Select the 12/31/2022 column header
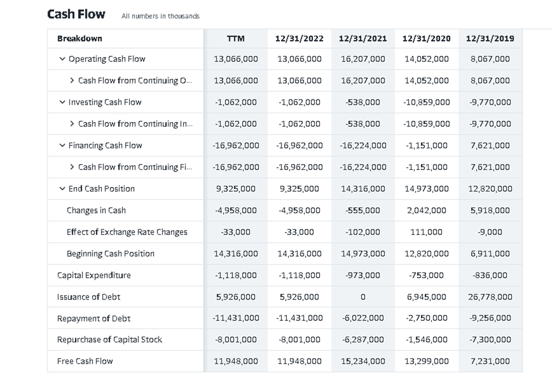The width and height of the screenshot is (552, 392). click(x=299, y=38)
